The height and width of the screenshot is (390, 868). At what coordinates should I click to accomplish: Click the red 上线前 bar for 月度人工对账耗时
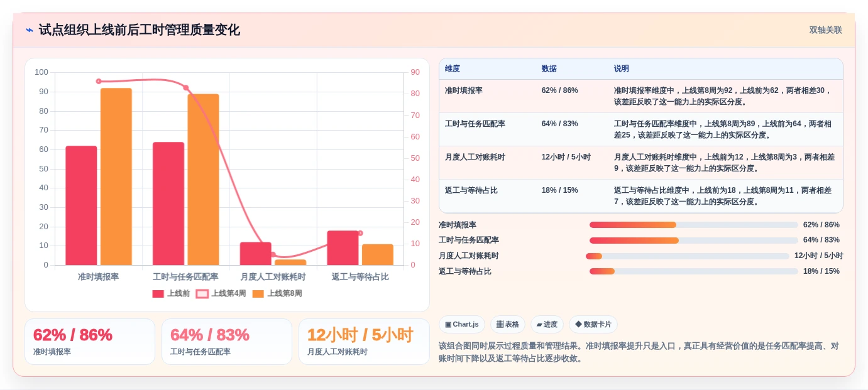pos(255,254)
